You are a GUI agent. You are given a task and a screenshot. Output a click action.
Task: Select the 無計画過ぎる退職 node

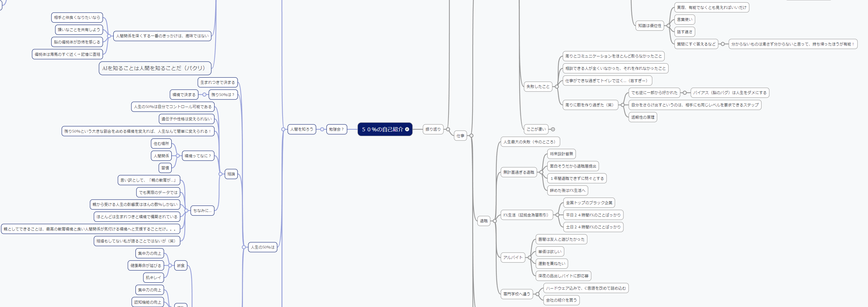click(x=519, y=172)
